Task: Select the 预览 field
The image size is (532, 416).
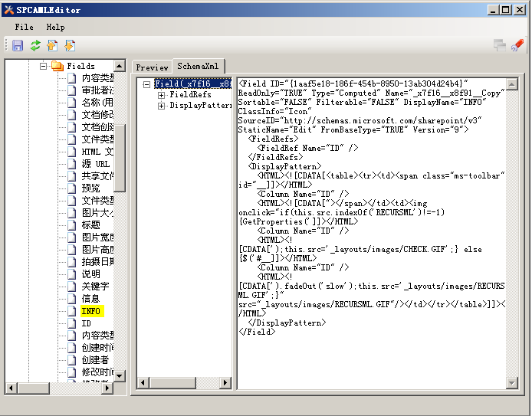Action: (x=90, y=188)
